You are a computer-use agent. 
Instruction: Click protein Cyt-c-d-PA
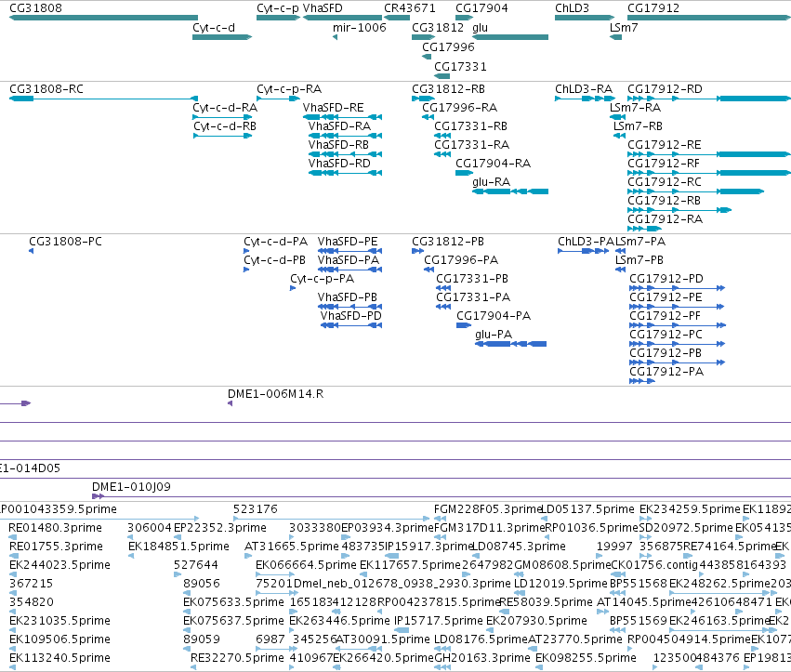[246, 251]
